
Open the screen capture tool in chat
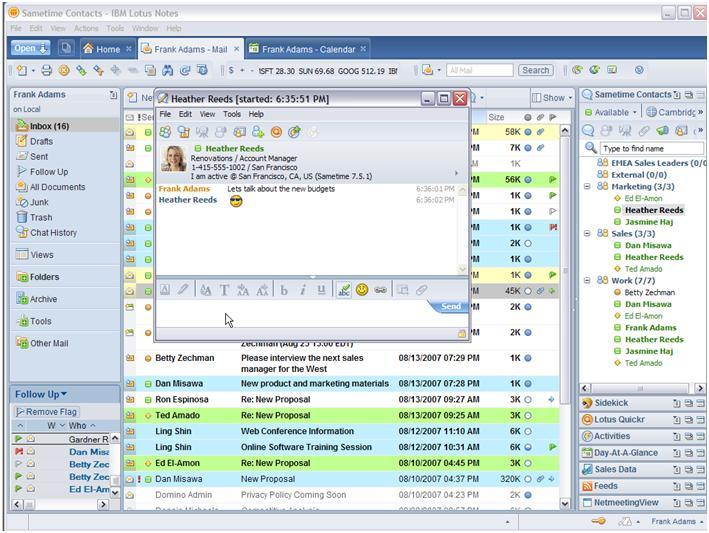tap(402, 290)
